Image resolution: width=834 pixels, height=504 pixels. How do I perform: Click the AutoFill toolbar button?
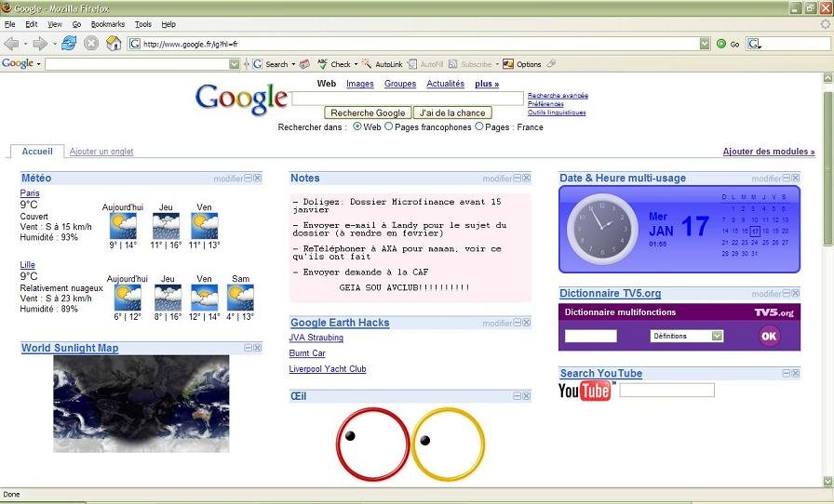click(x=425, y=64)
